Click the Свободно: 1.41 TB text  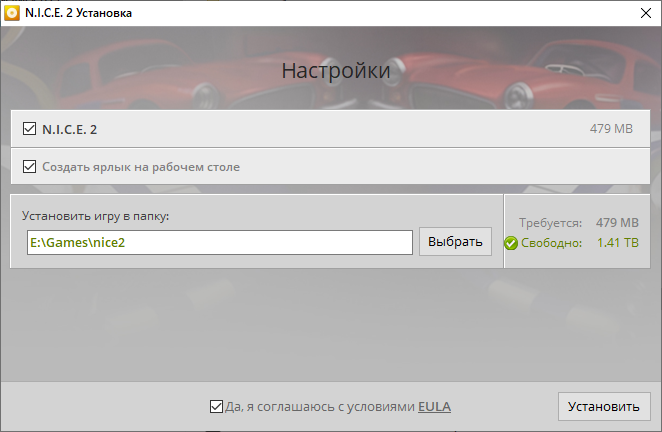tap(580, 243)
